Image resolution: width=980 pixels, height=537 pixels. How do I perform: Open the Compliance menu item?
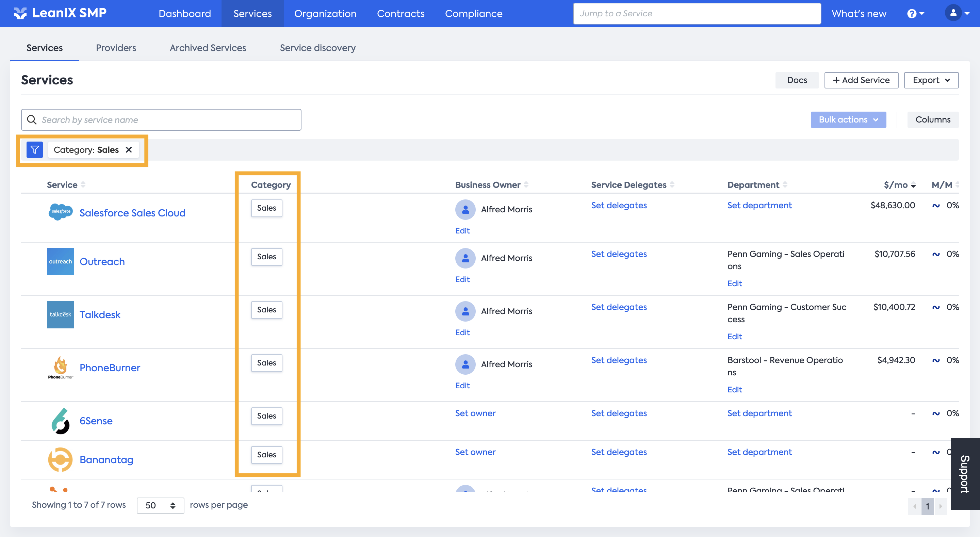473,14
